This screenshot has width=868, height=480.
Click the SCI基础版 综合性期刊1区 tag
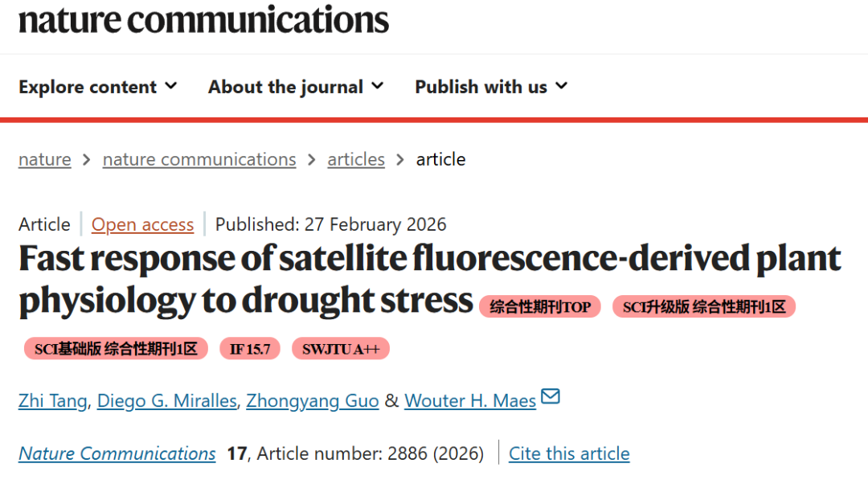click(116, 349)
